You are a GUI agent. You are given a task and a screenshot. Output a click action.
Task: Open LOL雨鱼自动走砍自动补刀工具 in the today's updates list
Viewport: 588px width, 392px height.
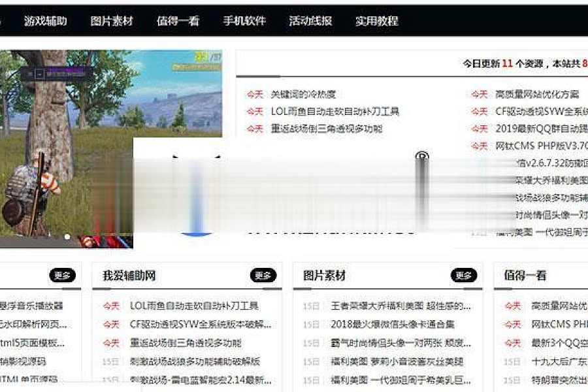coord(335,112)
